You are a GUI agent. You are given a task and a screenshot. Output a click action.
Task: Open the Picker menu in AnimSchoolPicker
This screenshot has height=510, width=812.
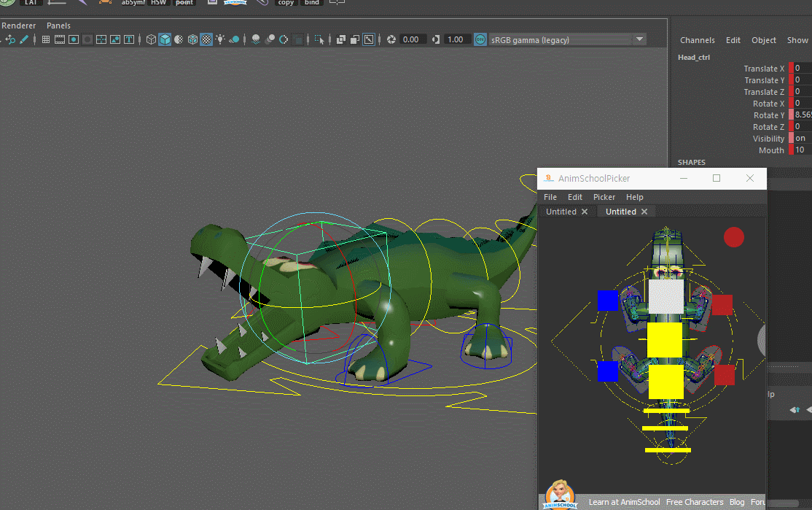[604, 197]
